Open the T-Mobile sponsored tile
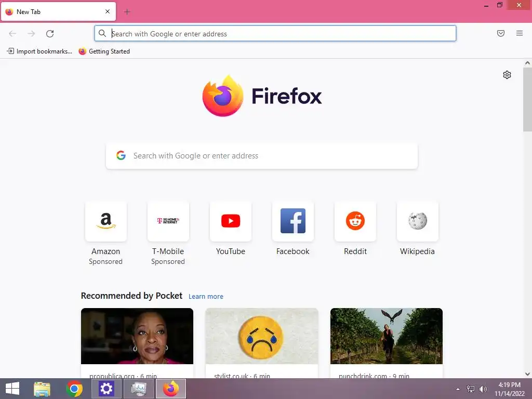This screenshot has width=532, height=399. point(168,221)
